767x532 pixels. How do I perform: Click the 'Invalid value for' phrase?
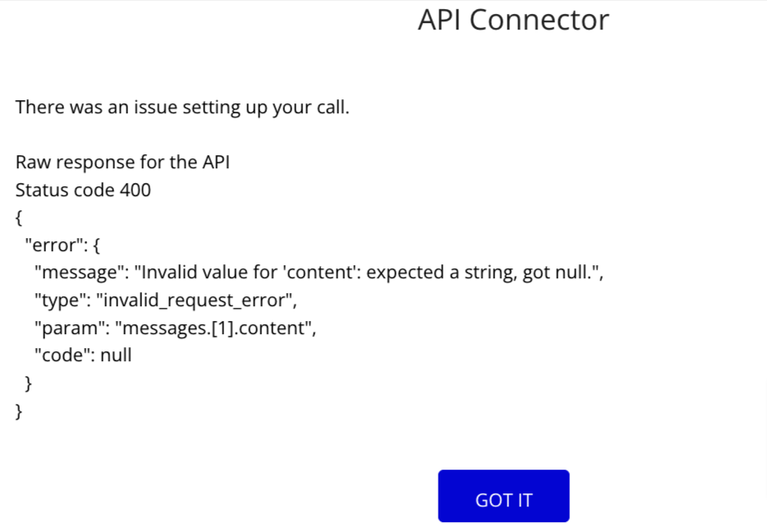pos(209,273)
